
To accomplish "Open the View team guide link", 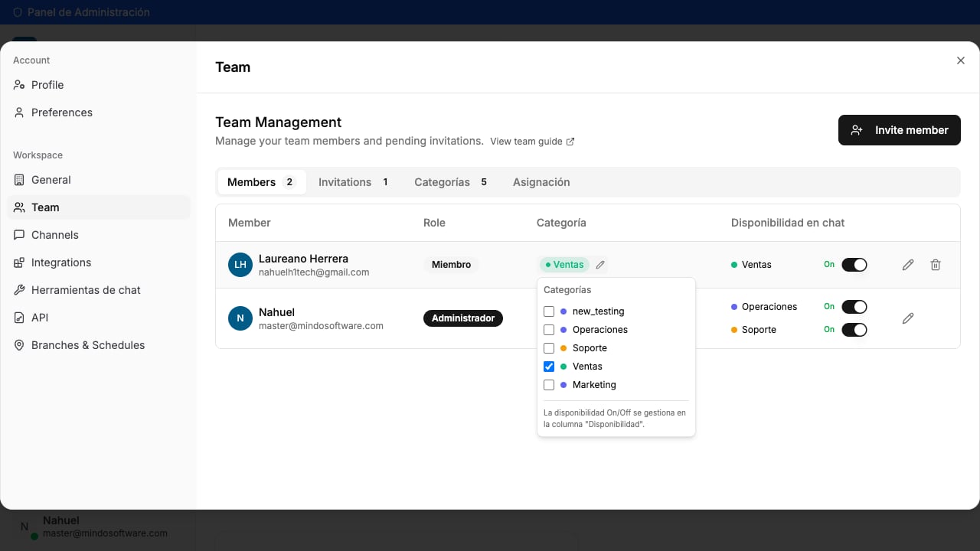I will pos(532,142).
